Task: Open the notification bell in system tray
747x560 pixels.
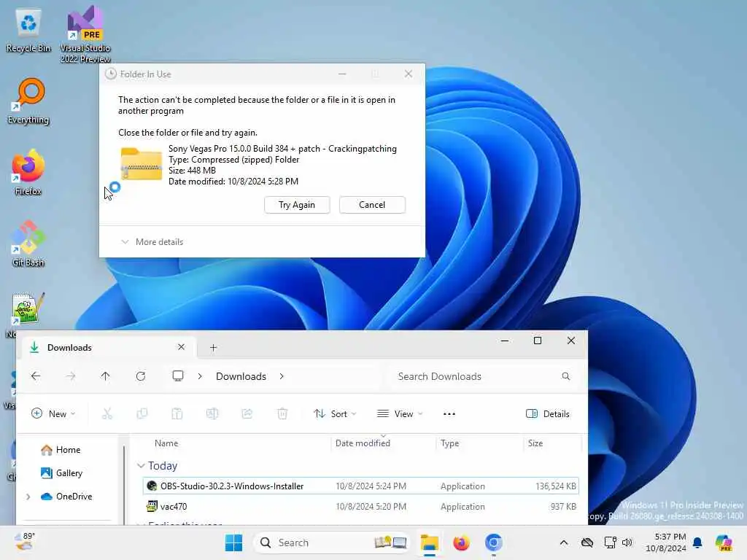Action: click(697, 542)
